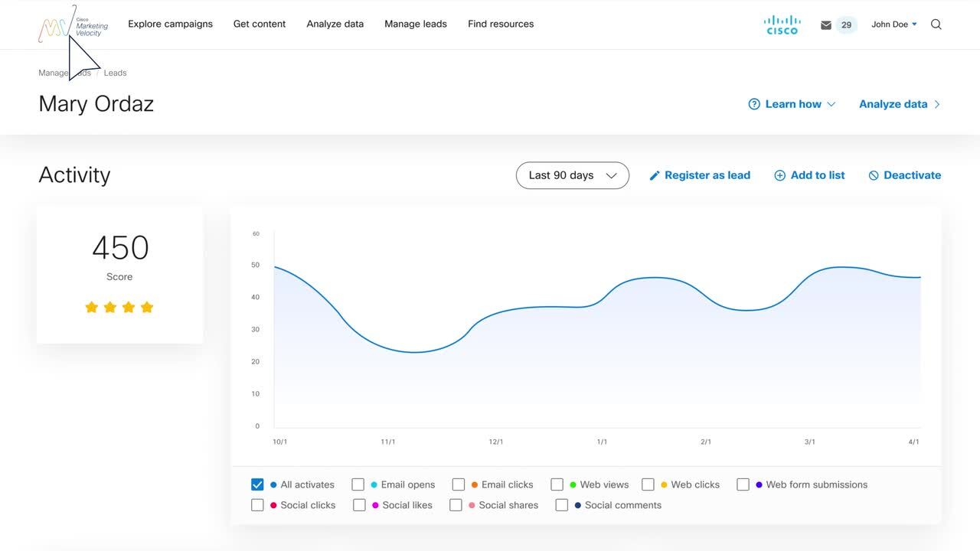Screen dimensions: 980x551
Task: Uncheck the All activates checkbox
Action: point(257,484)
